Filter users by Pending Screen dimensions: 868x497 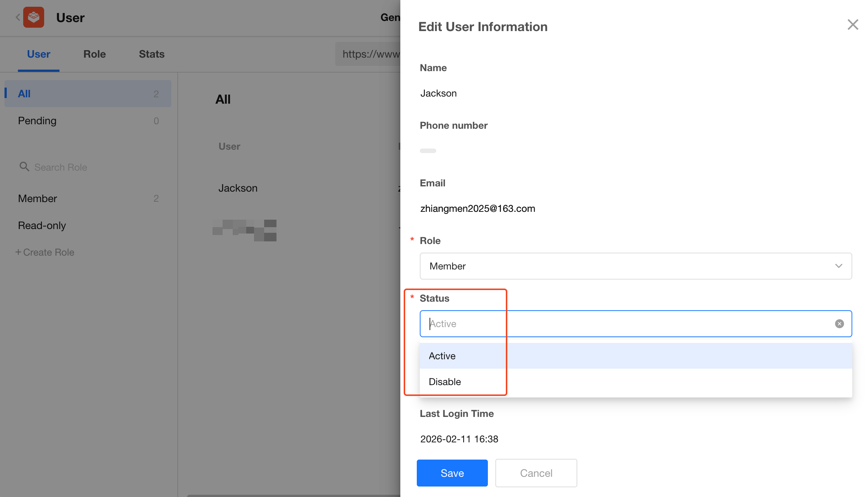click(x=37, y=121)
